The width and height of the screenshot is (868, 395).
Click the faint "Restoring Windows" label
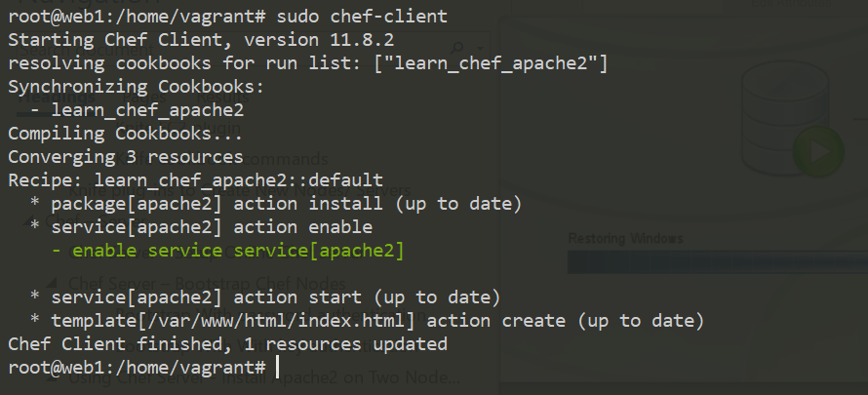(x=625, y=238)
